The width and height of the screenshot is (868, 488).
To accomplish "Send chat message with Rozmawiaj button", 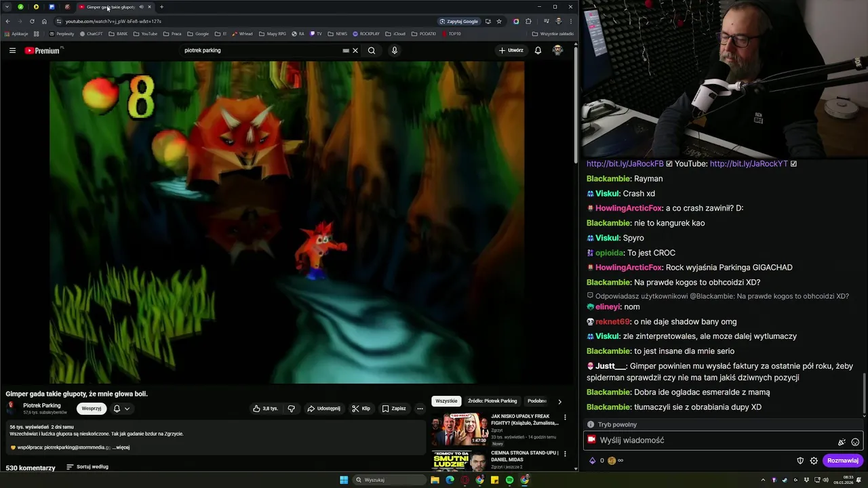I will (x=843, y=460).
